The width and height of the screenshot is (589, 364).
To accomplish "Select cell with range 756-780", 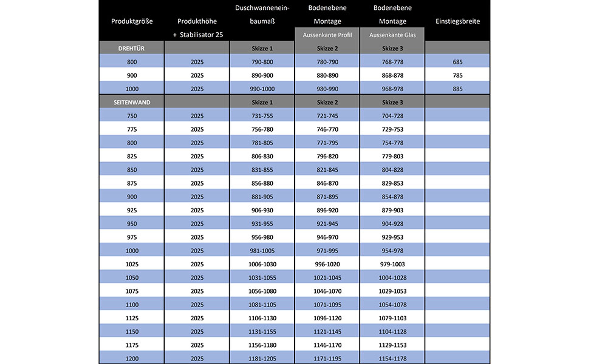I will [x=262, y=129].
